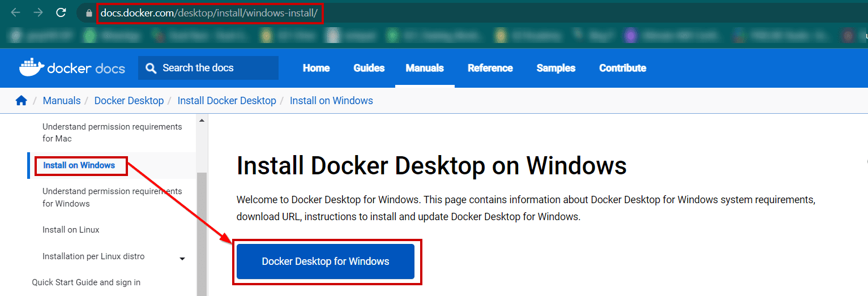Open the Guides nav tab
This screenshot has width=868, height=296.
369,68
